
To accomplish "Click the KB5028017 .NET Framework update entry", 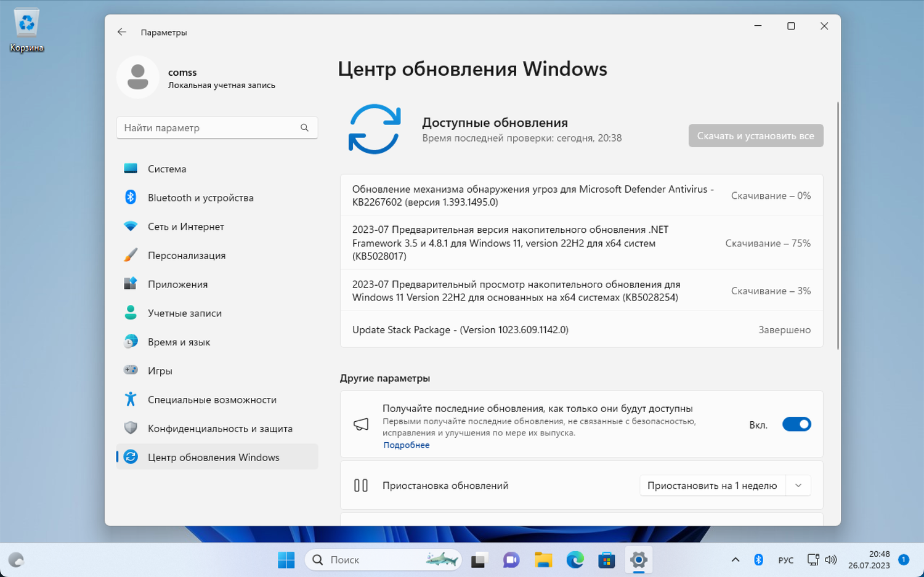I will (x=582, y=243).
